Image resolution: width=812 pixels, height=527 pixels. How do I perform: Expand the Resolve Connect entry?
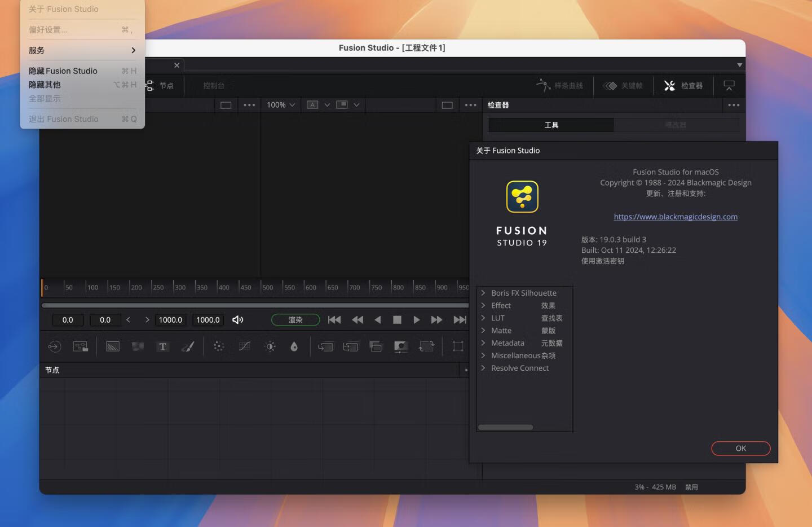click(x=483, y=368)
